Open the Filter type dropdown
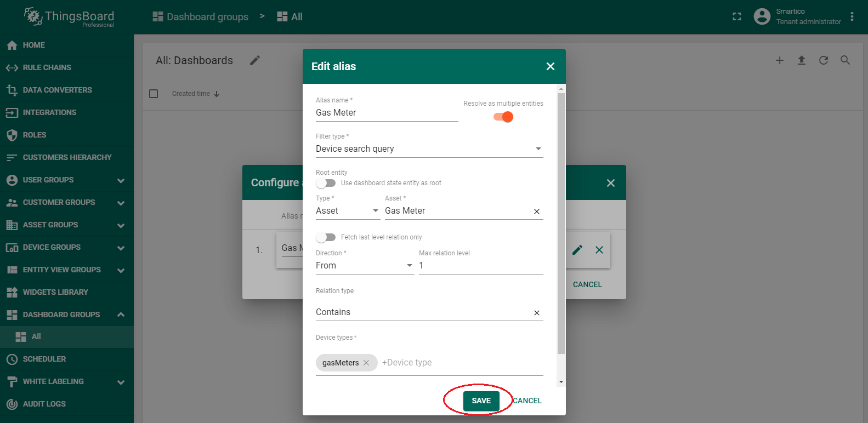Screen dimensions: 868x423 point(429,149)
